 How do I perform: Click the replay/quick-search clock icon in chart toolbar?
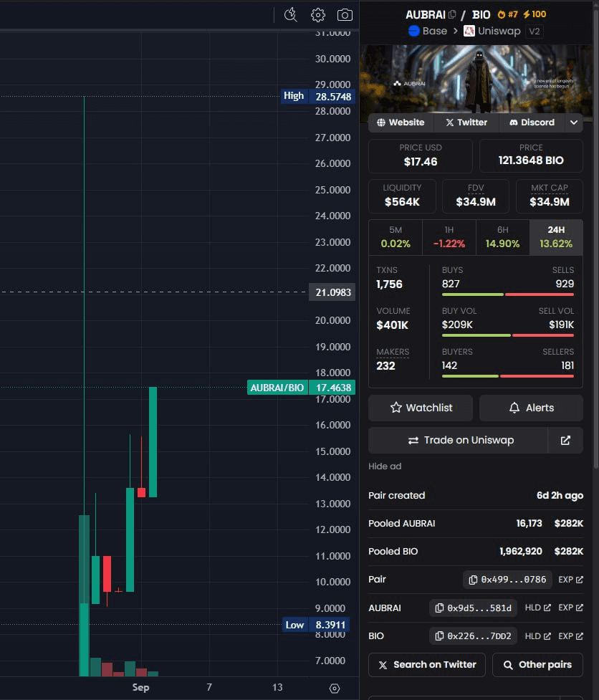click(x=291, y=15)
